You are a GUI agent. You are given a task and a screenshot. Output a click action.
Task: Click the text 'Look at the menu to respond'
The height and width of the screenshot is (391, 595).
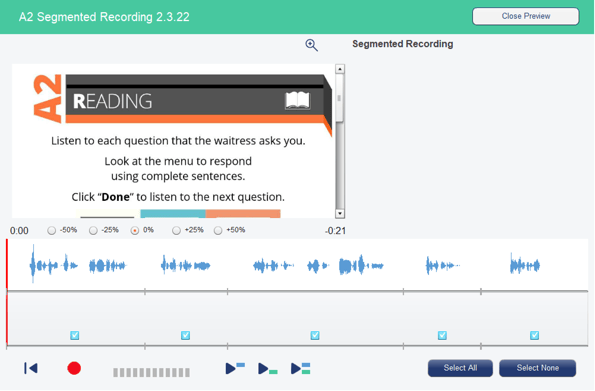[x=178, y=161]
